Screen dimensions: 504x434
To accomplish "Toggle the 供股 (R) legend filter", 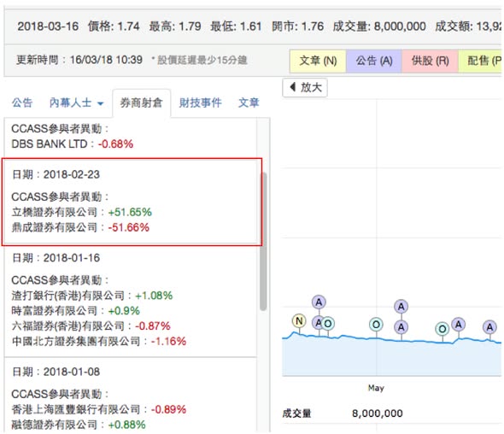I will tap(430, 61).
